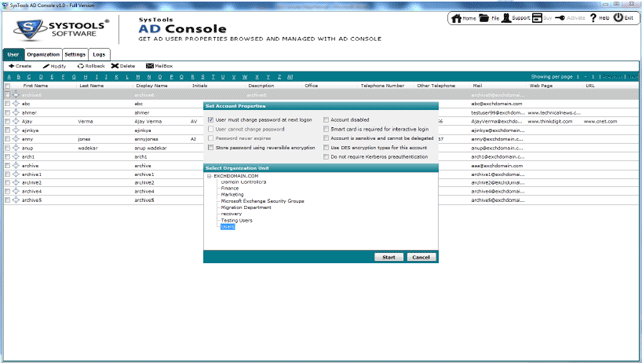Tick the checkbox for abc row
The width and height of the screenshot is (642, 363).
[7, 104]
